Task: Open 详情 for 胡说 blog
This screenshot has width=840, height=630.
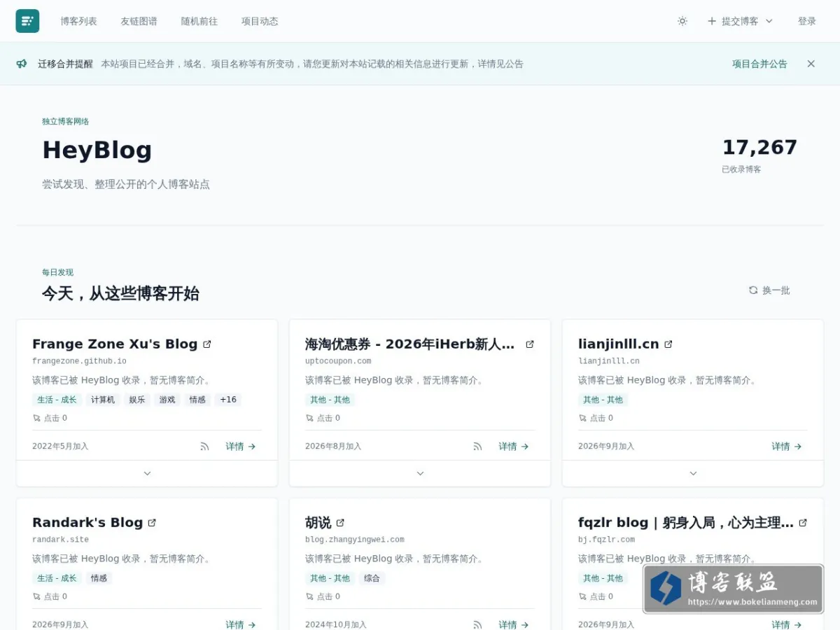Action: (514, 624)
